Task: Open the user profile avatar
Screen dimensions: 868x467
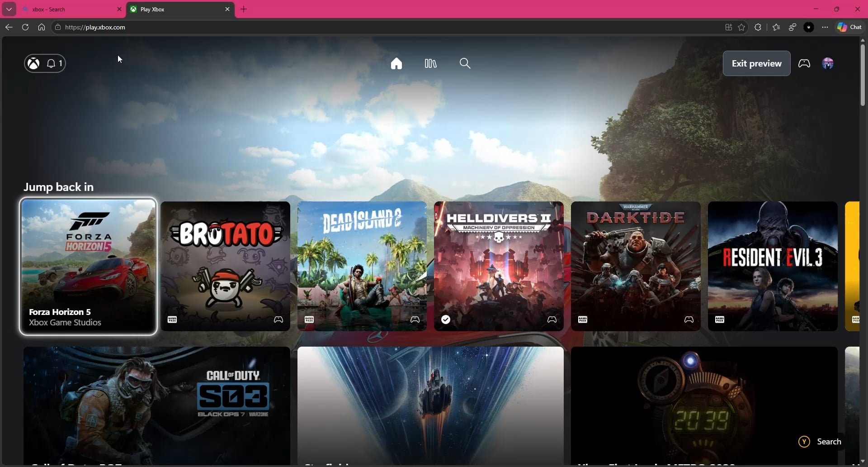Action: pyautogui.click(x=828, y=64)
